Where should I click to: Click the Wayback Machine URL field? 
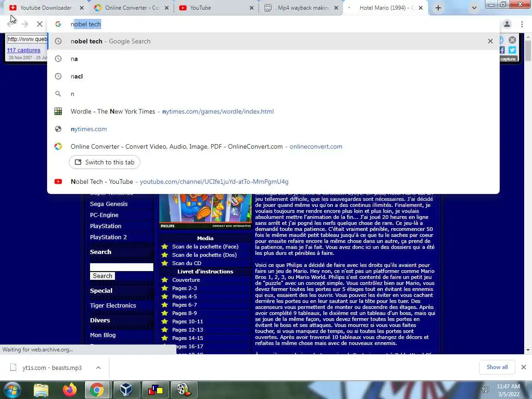point(27,39)
